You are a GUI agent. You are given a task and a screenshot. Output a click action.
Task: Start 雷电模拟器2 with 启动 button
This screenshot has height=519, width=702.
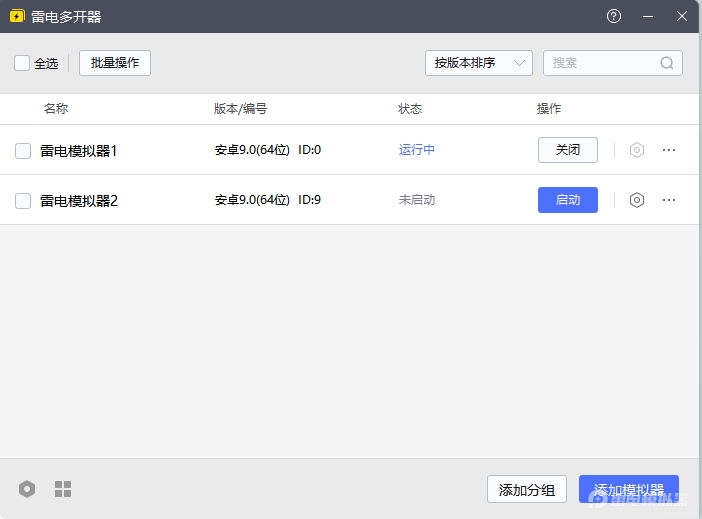[x=568, y=200]
